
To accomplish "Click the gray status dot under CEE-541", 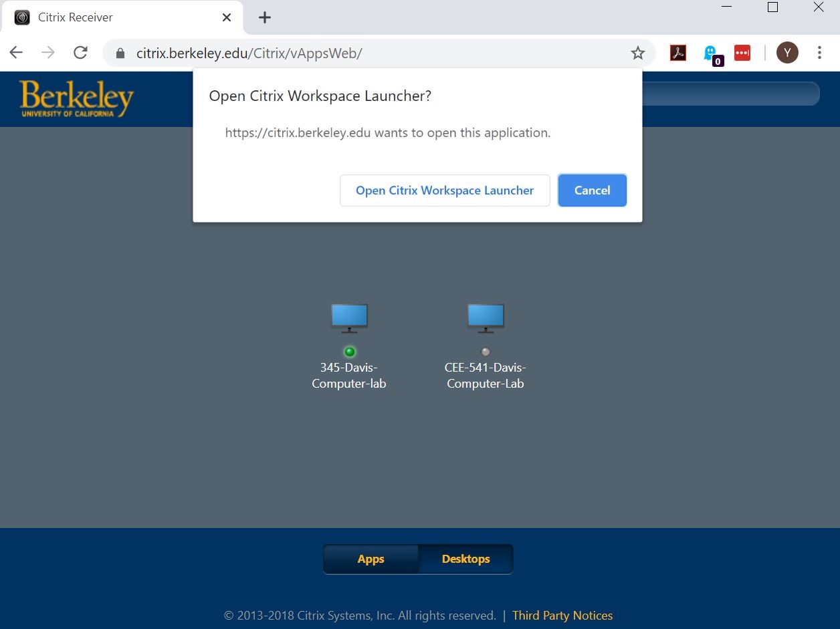I will [486, 352].
